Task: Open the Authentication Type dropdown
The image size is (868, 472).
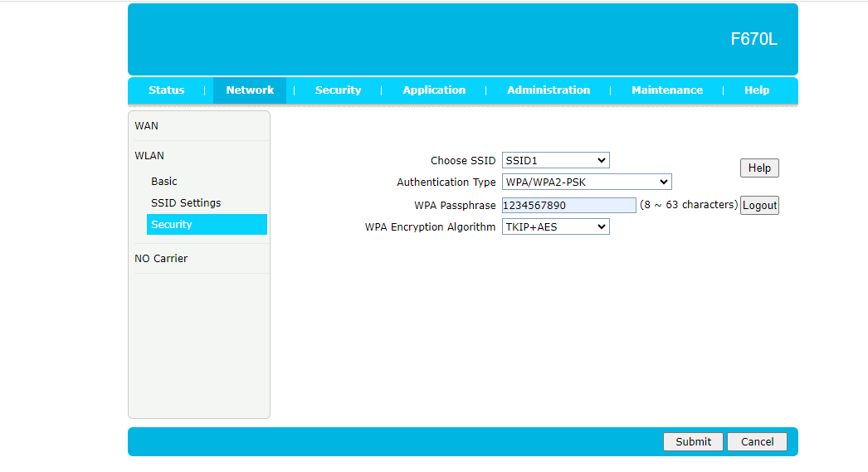Action: coord(586,182)
